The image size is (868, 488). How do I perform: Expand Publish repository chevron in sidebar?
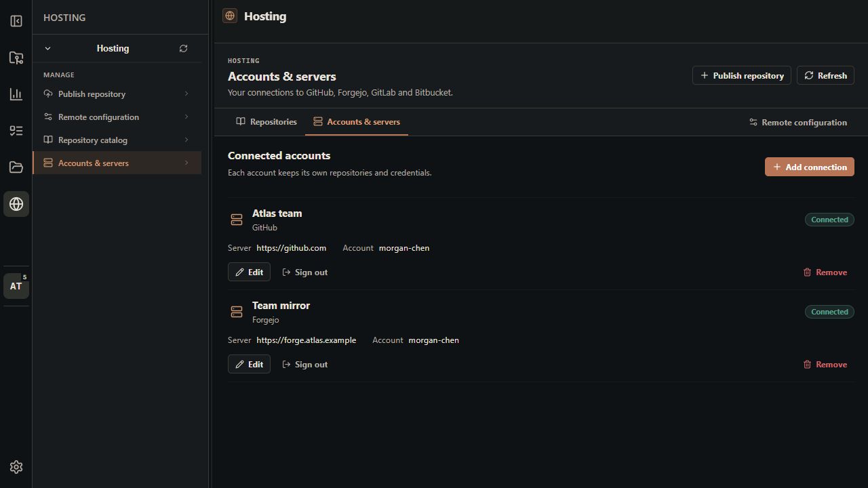[x=186, y=94]
